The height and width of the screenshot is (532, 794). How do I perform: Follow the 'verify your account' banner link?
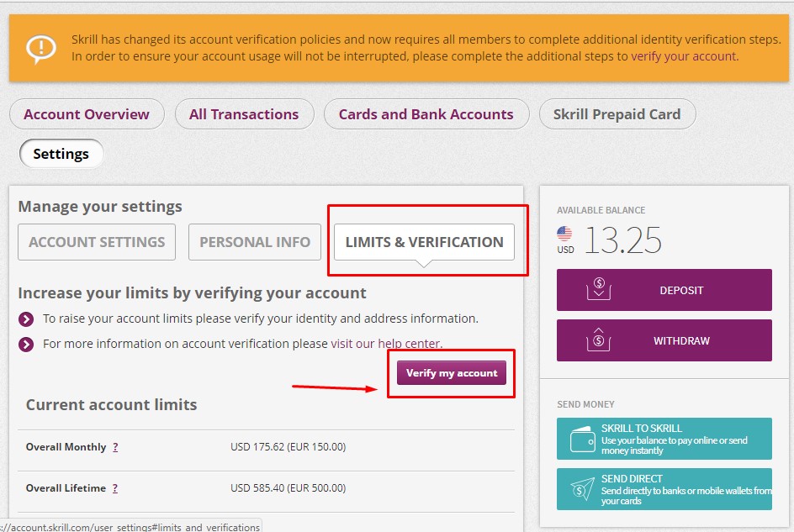(683, 56)
